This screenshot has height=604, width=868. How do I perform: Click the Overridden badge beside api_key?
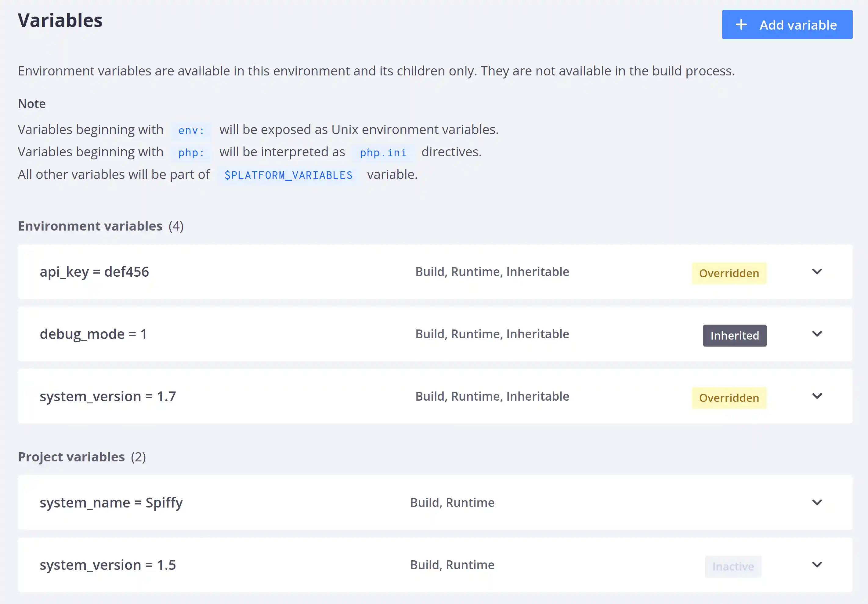(x=729, y=273)
